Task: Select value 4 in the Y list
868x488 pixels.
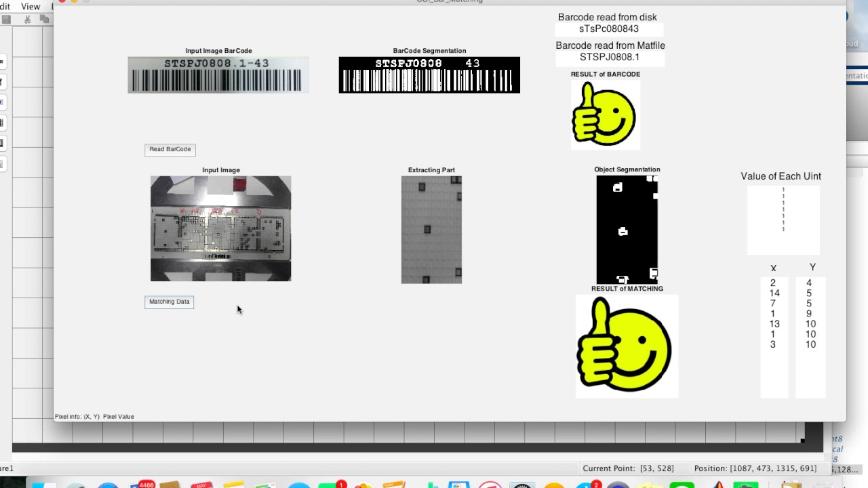Action: (809, 283)
